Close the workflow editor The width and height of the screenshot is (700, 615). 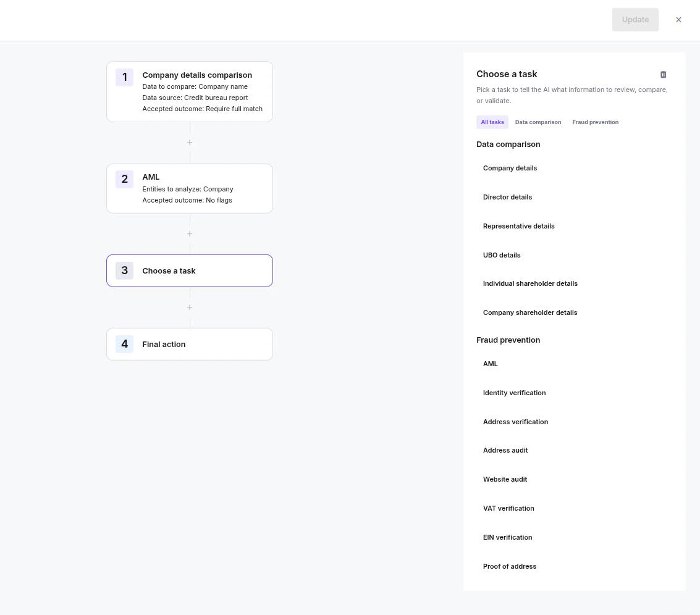coord(678,19)
